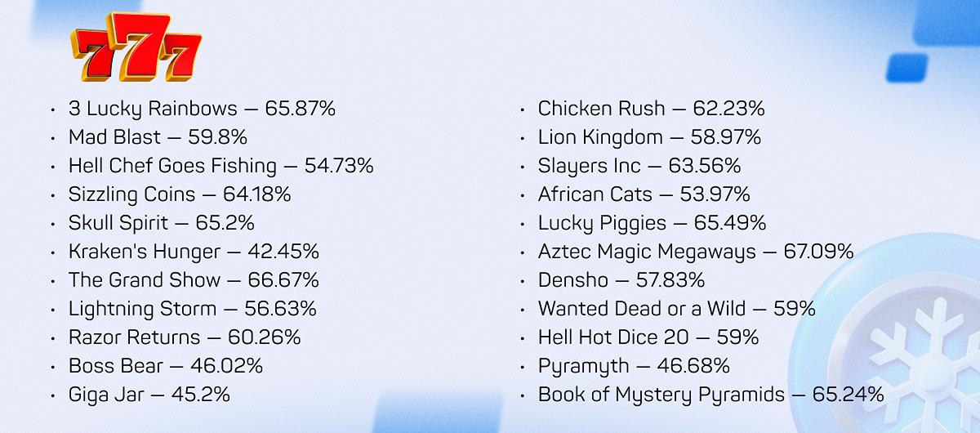The image size is (980, 433).
Task: Click the Lion Kingdom entry
Action: tap(649, 137)
